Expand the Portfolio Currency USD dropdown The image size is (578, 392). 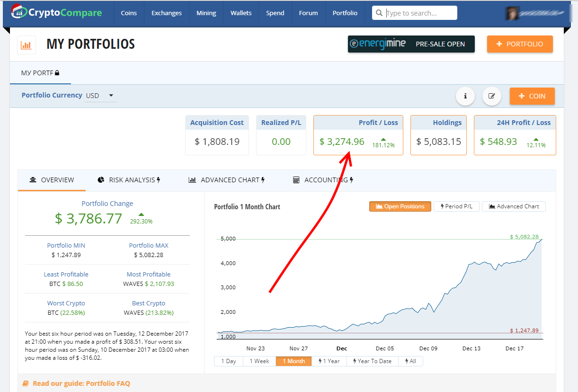tap(100, 96)
